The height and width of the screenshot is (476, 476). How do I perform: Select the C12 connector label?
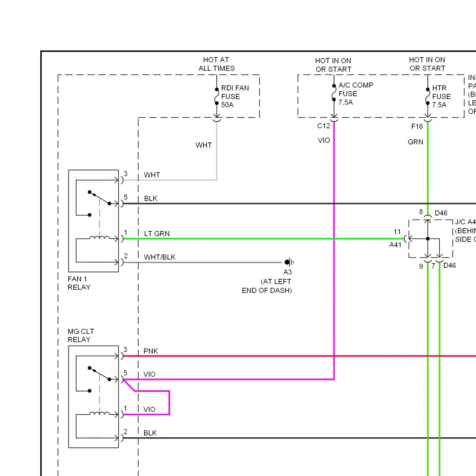324,126
